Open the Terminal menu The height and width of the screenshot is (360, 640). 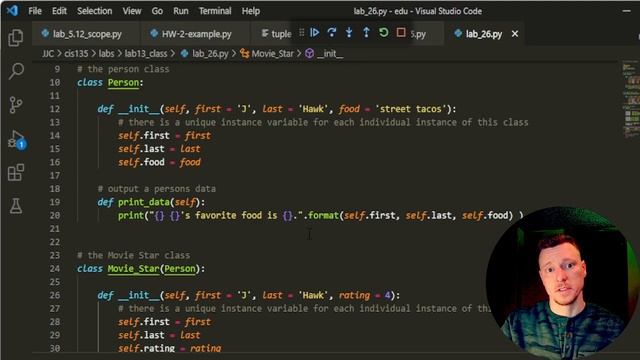click(x=215, y=11)
